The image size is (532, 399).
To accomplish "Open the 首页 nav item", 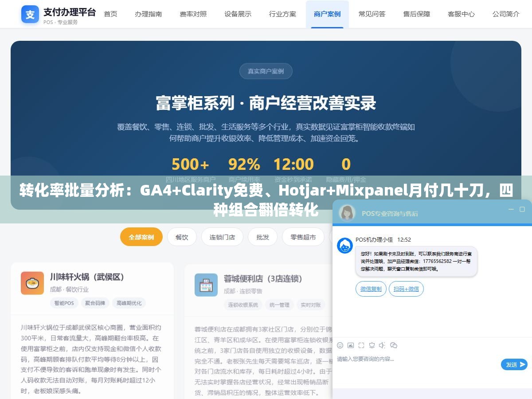I will click(x=110, y=14).
